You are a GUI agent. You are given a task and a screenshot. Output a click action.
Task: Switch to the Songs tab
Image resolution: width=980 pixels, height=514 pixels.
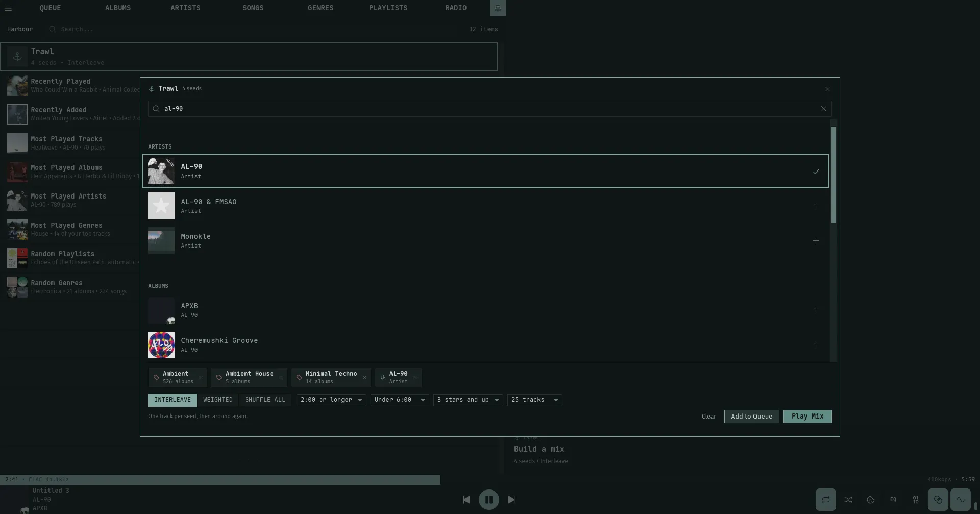tap(253, 8)
